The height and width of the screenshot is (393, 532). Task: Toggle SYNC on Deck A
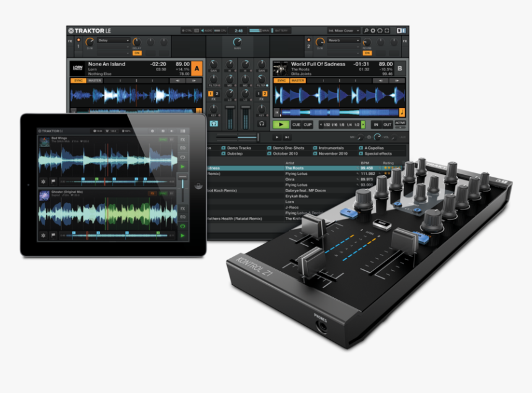coord(79,80)
